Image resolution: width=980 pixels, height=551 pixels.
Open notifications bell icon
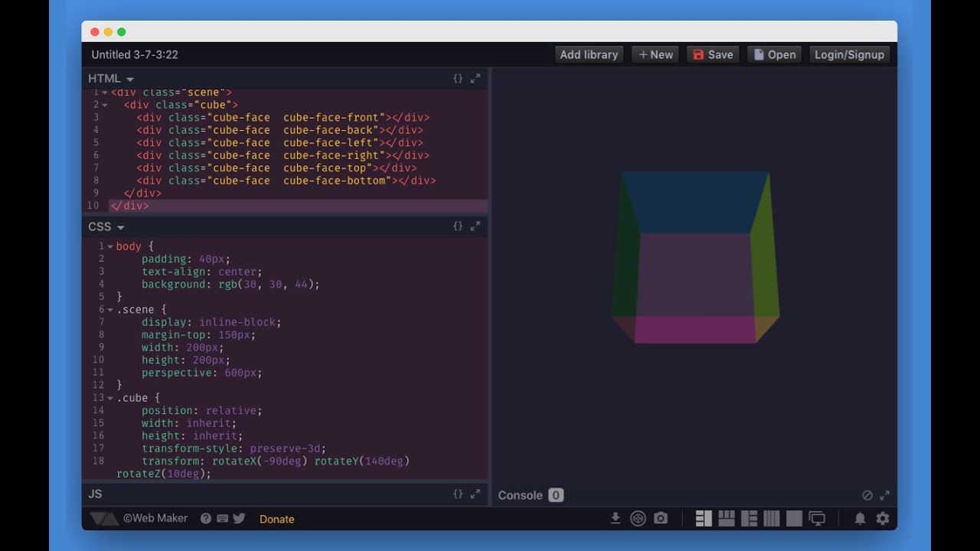point(860,519)
